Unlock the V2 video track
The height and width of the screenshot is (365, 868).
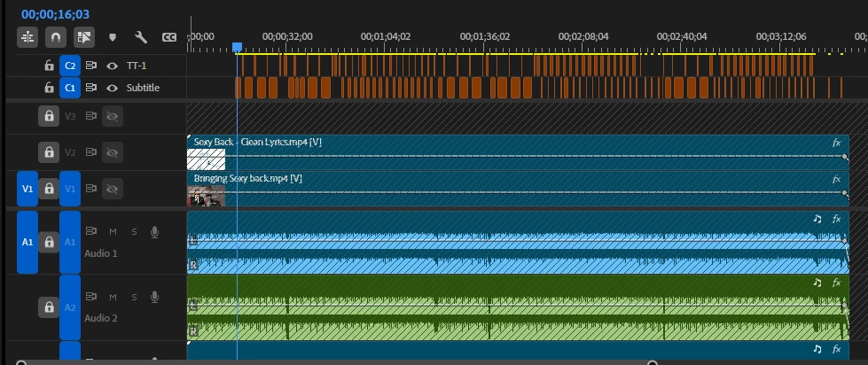(x=49, y=152)
